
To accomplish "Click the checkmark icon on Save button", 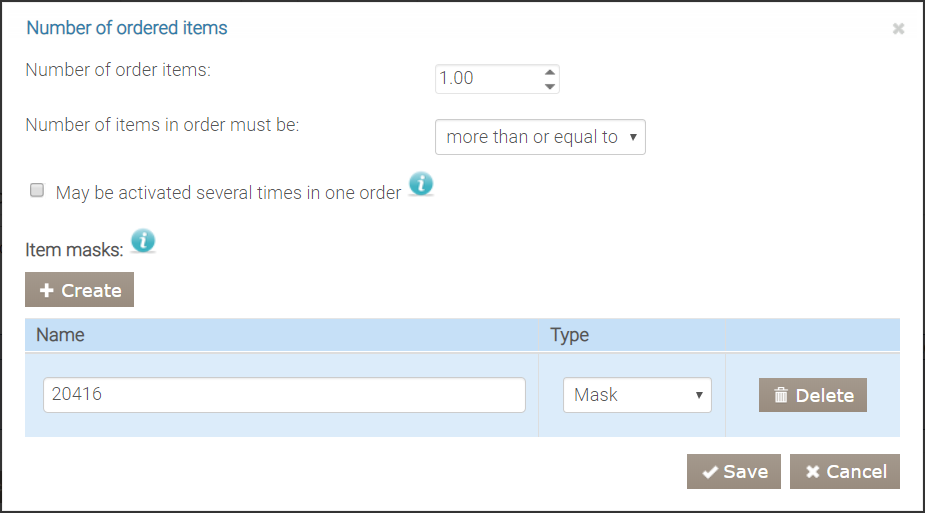I will (710, 472).
